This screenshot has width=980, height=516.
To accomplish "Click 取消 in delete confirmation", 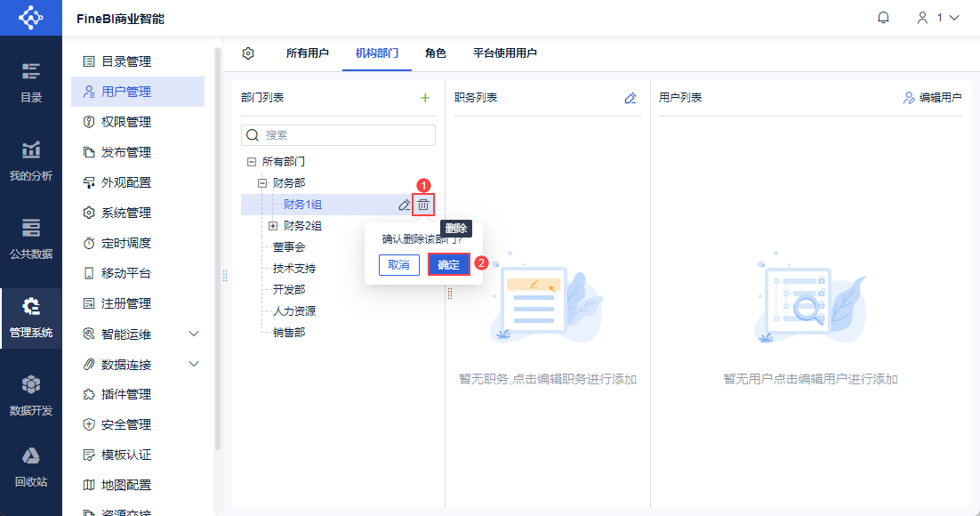I will (x=398, y=264).
